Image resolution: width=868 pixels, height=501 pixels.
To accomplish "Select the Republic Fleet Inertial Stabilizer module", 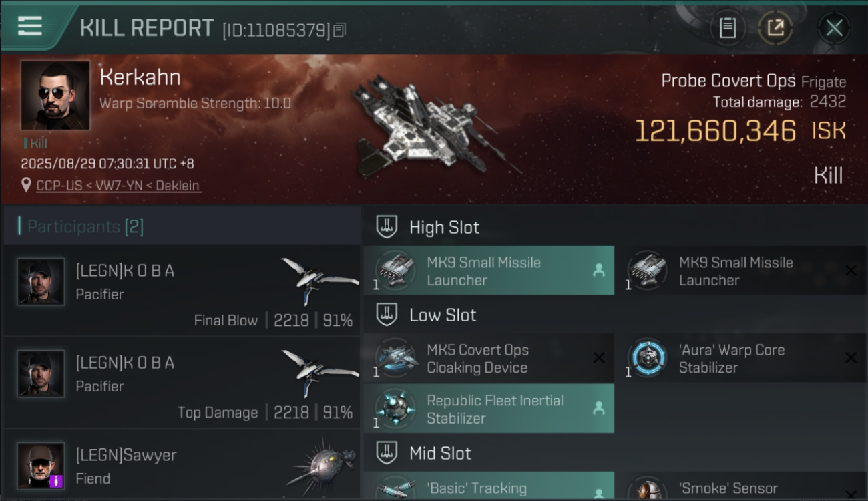I will click(x=489, y=409).
